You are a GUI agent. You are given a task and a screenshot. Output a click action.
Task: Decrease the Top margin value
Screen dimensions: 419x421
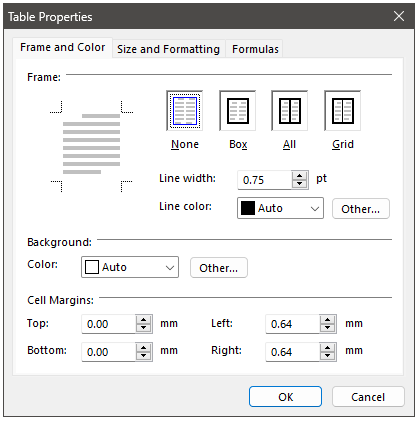(x=144, y=328)
